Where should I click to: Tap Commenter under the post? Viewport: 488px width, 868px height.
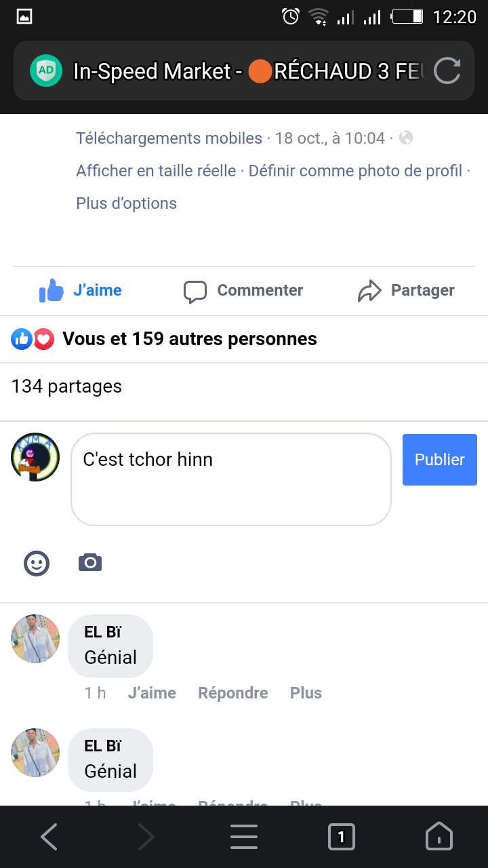tap(244, 291)
